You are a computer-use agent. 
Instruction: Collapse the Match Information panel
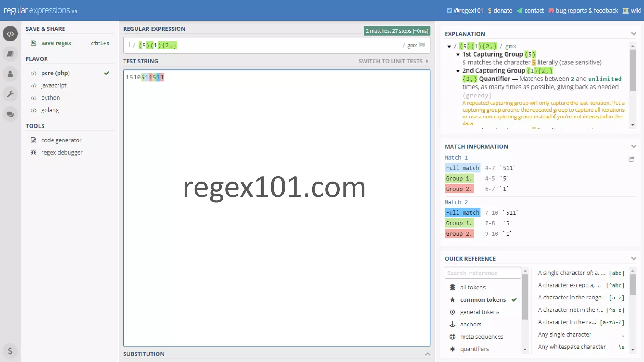633,146
